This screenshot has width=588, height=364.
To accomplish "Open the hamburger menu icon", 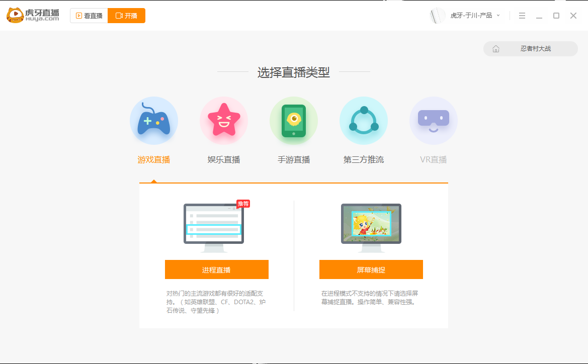I will pyautogui.click(x=522, y=16).
